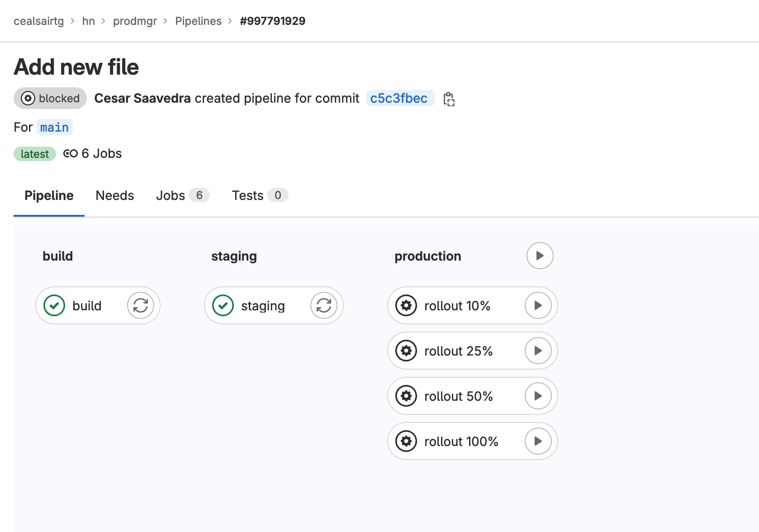Screen dimensions: 759x532
Task: Retry the staging job
Action: (323, 305)
